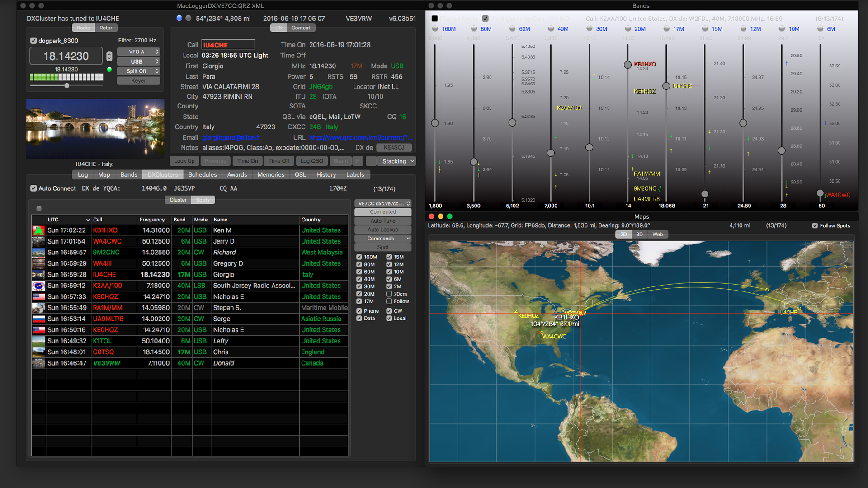Select the 3D map view icon
This screenshot has width=868, height=488.
(639, 235)
